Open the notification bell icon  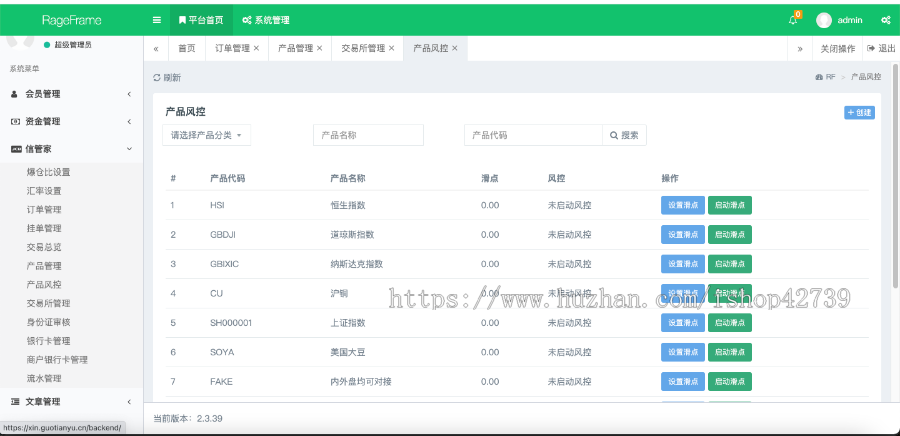point(793,20)
